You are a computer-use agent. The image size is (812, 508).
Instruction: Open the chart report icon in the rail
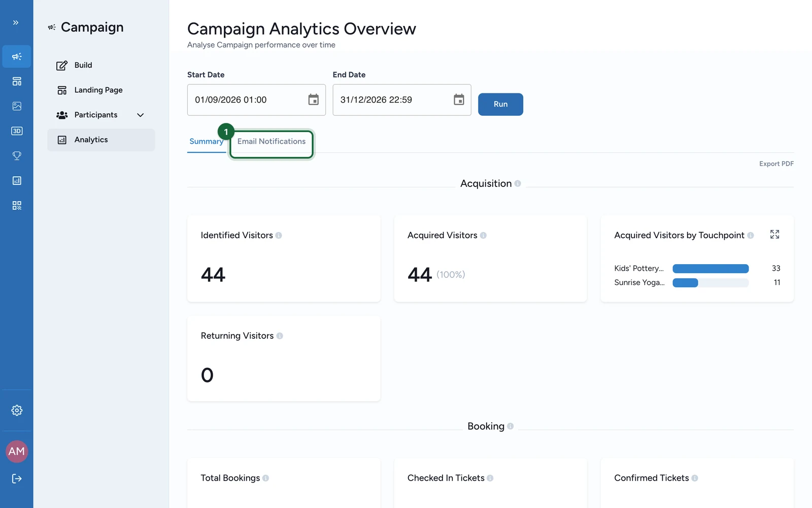(x=17, y=181)
